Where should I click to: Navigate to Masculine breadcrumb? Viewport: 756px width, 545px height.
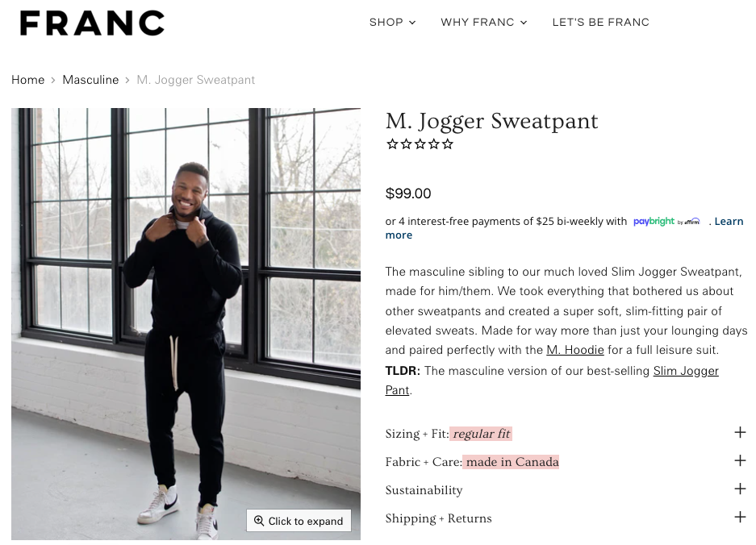[90, 80]
